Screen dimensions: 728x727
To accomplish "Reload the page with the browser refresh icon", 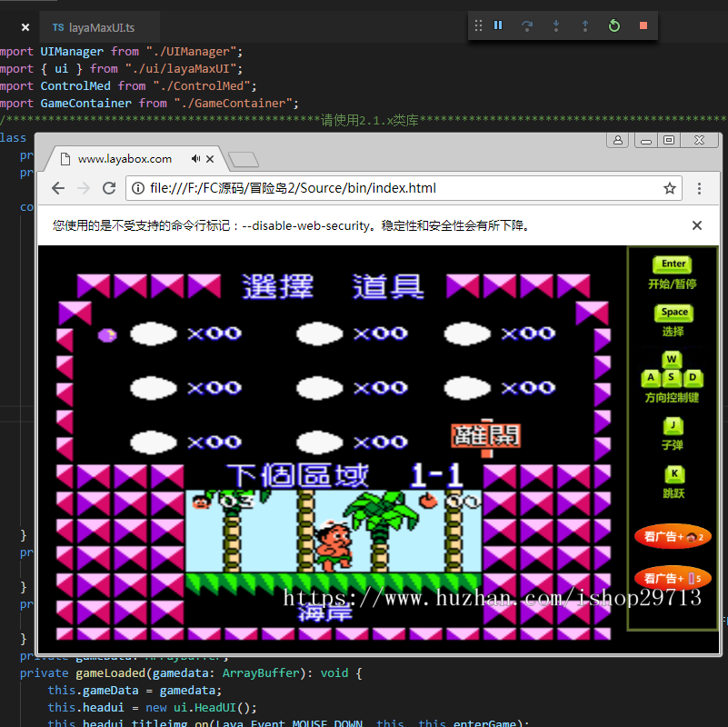I will coord(109,188).
